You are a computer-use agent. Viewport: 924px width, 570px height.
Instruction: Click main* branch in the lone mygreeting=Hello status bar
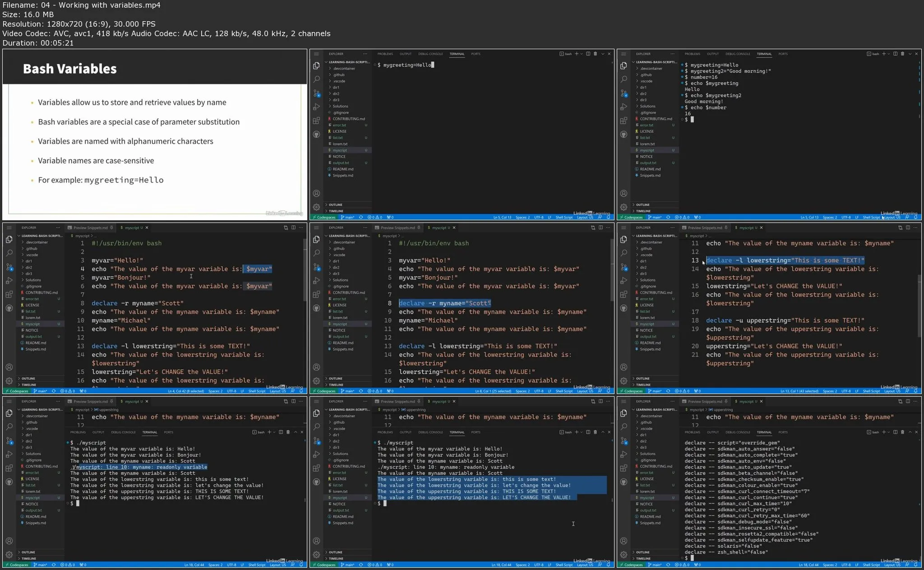point(347,217)
